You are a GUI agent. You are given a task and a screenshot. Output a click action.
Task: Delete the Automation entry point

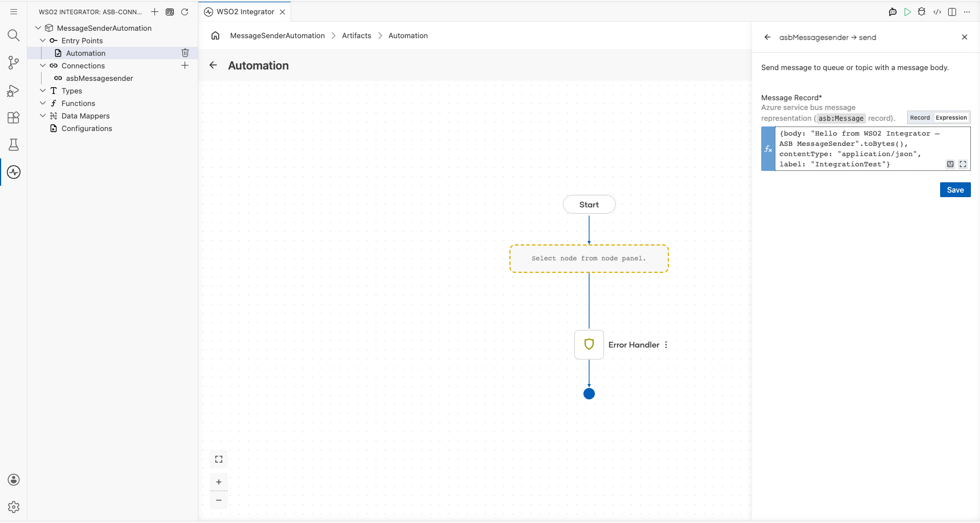(185, 53)
